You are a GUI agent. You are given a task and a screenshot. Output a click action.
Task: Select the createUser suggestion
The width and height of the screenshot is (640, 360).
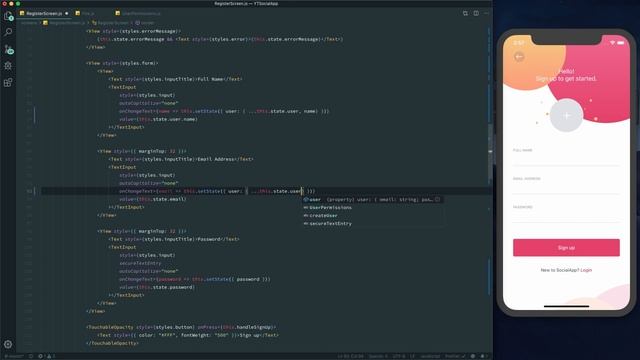click(x=373, y=216)
